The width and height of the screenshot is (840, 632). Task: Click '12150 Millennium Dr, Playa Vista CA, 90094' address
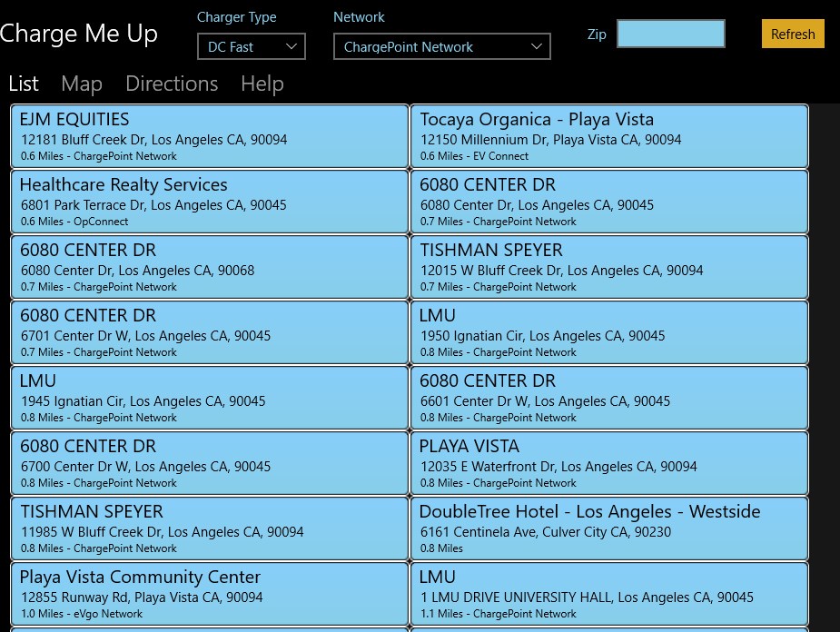[x=550, y=140]
